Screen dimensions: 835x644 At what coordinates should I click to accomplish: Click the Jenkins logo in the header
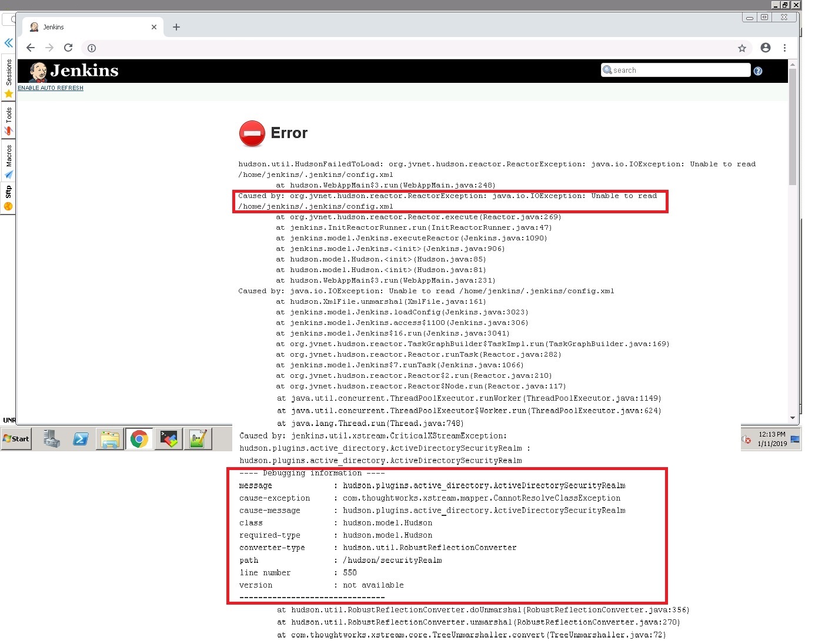point(74,71)
